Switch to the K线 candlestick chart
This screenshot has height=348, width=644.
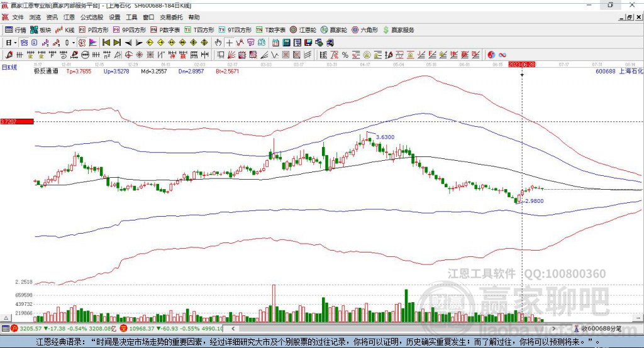pyautogui.click(x=65, y=30)
